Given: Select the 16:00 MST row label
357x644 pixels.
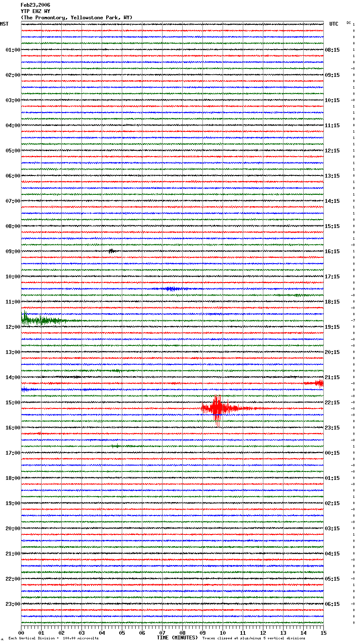Looking at the screenshot, I should [x=13, y=428].
